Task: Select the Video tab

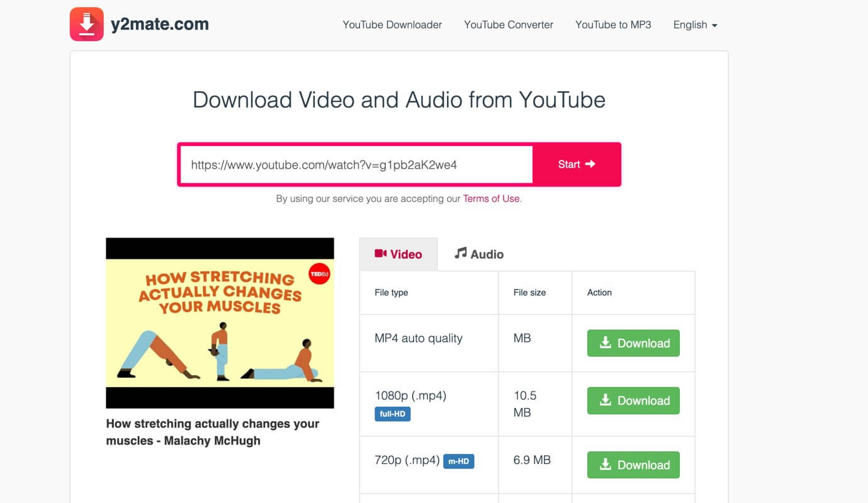Action: click(x=398, y=254)
